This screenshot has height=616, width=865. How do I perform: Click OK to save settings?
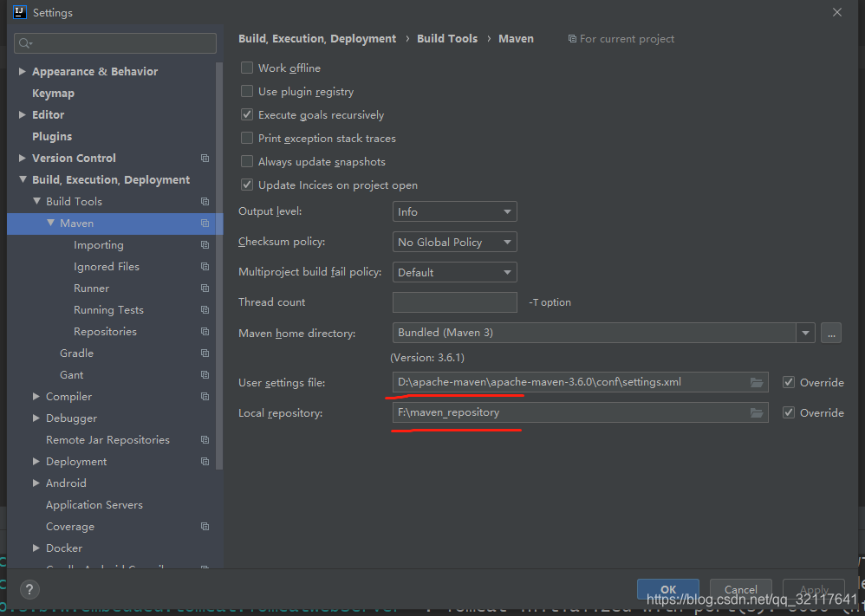click(x=667, y=588)
